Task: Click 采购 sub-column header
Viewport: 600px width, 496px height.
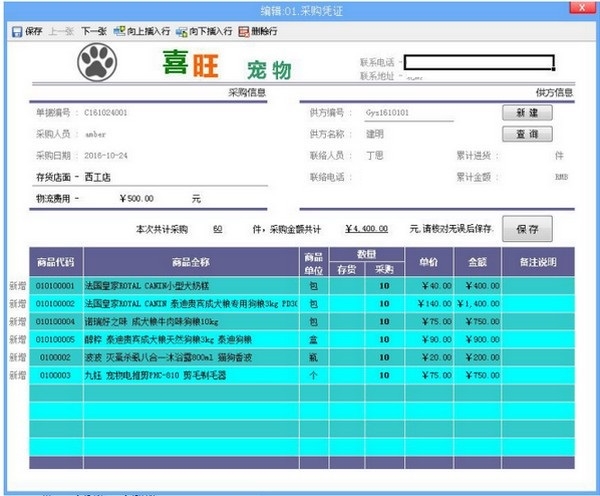Action: point(385,269)
